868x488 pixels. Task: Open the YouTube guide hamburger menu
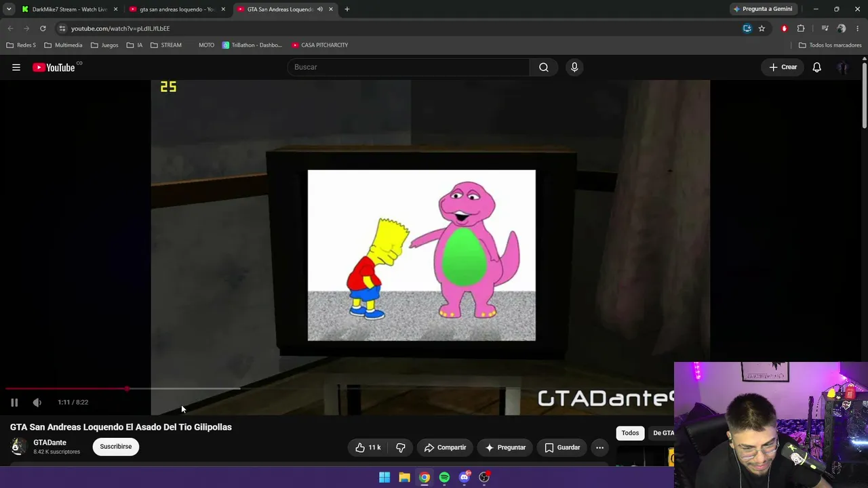[16, 67]
